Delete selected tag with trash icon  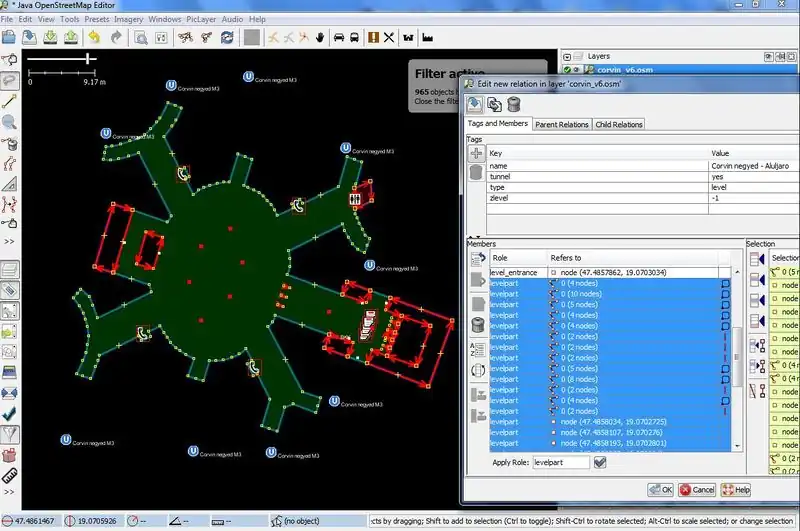(x=477, y=173)
